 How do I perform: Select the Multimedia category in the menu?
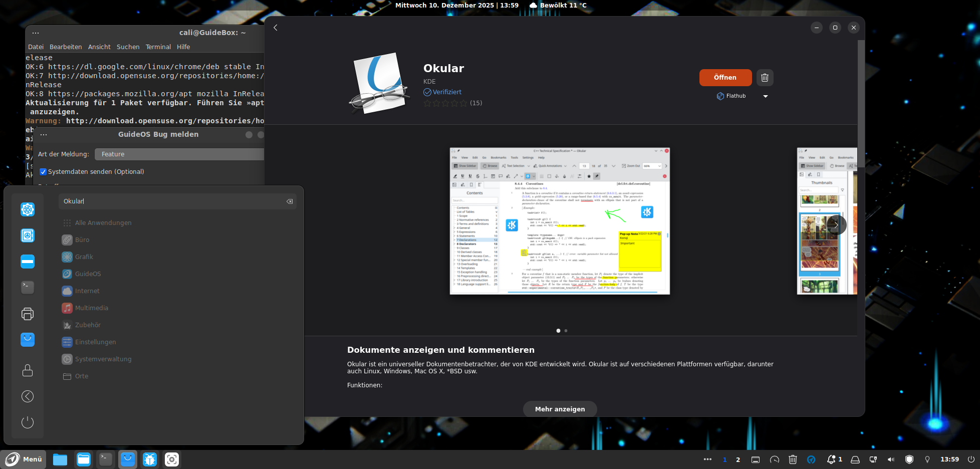pos(91,308)
